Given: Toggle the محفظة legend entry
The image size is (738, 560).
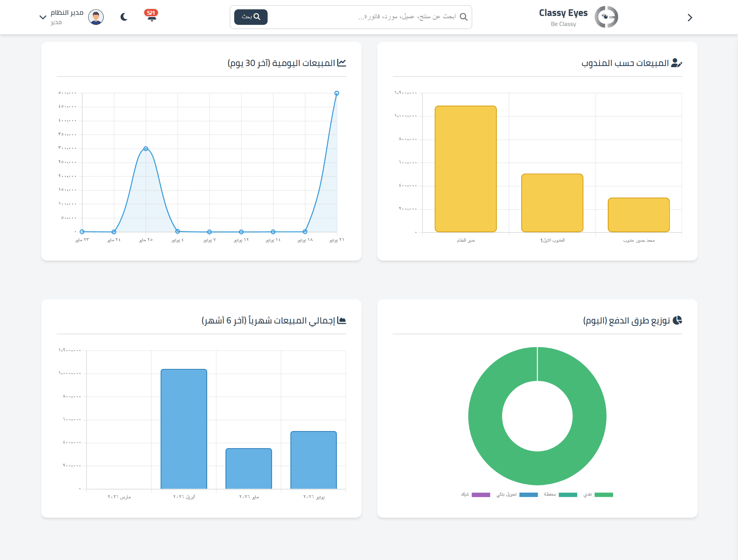Looking at the screenshot, I should pyautogui.click(x=560, y=494).
